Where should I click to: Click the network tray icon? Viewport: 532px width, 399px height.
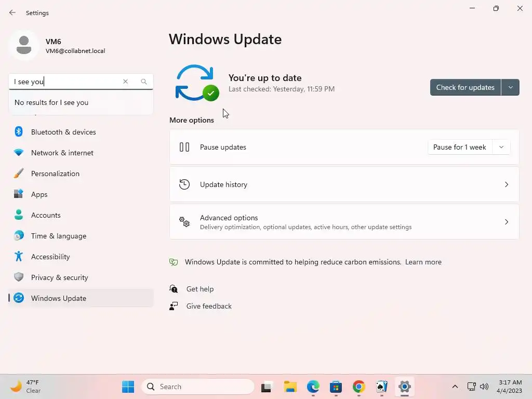tap(472, 387)
